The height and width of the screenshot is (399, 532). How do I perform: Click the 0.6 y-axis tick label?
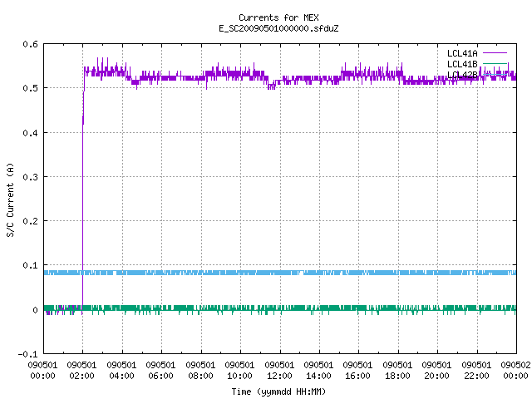point(30,44)
